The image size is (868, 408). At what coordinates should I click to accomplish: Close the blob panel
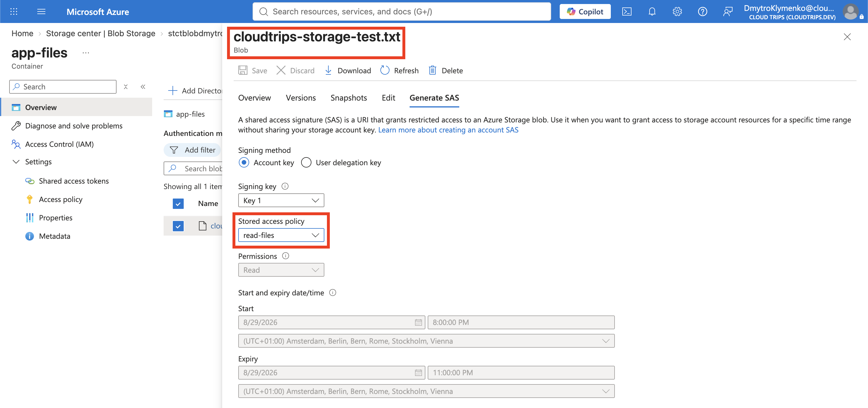847,37
